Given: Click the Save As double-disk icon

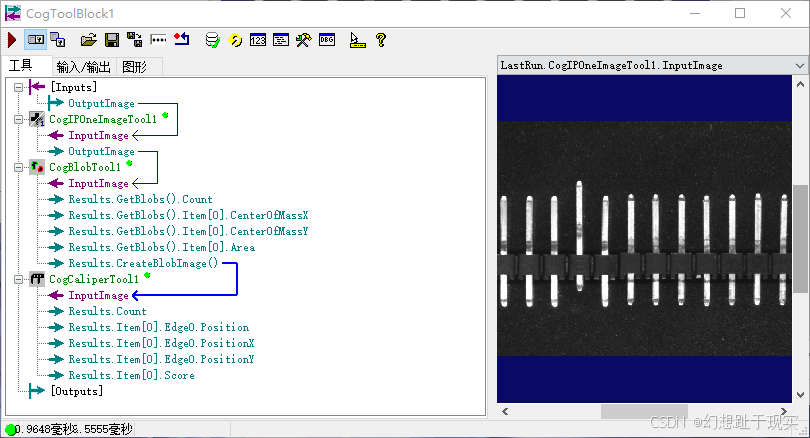Looking at the screenshot, I should (x=134, y=40).
